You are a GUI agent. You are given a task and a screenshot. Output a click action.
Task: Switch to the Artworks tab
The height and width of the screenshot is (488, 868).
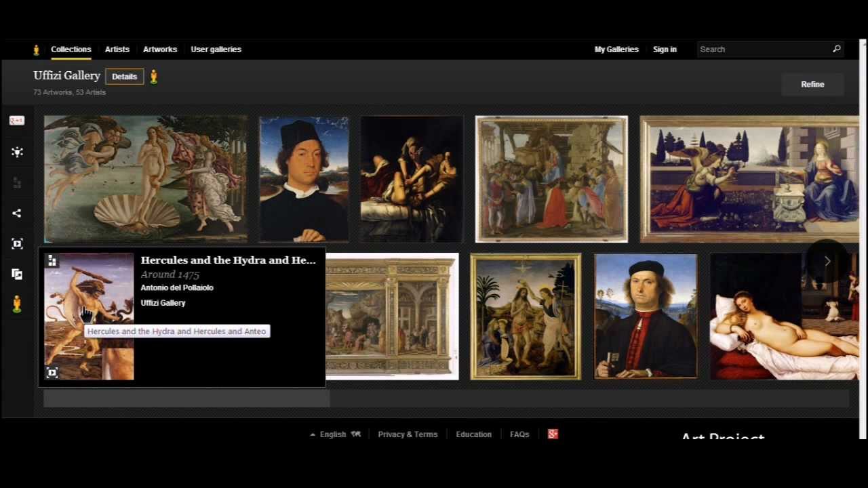pyautogui.click(x=160, y=49)
